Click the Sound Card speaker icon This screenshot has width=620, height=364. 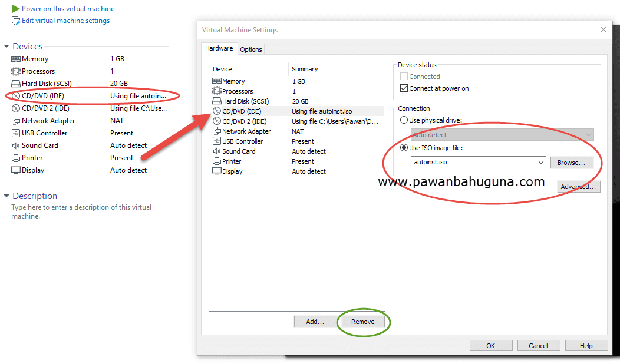(216, 151)
